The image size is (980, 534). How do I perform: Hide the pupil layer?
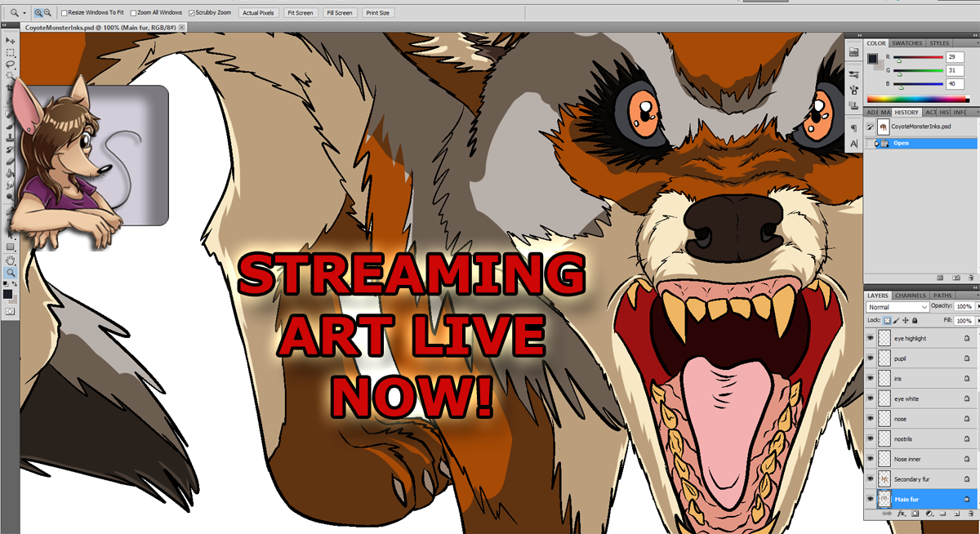click(x=870, y=358)
